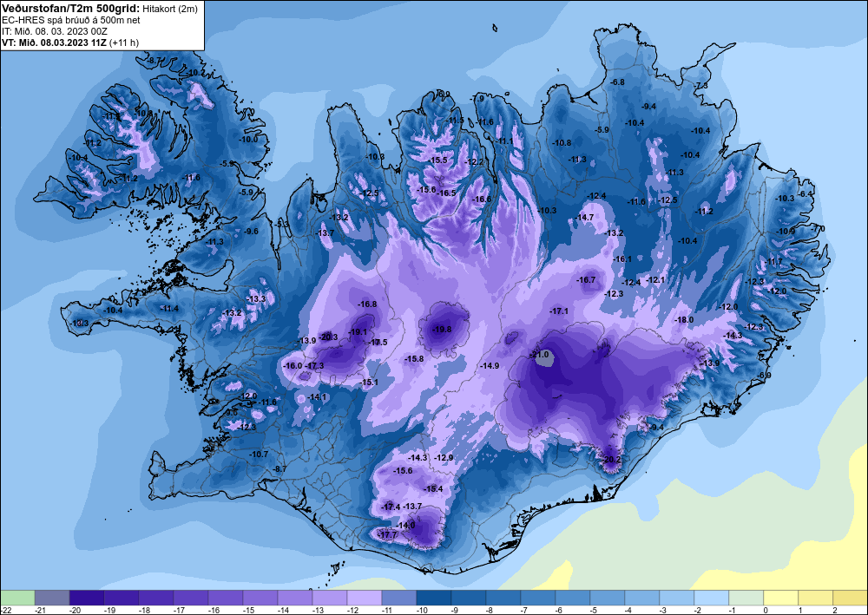868x615 pixels.
Task: Click the '(+11 h)' forecast offset text
Action: (124, 43)
